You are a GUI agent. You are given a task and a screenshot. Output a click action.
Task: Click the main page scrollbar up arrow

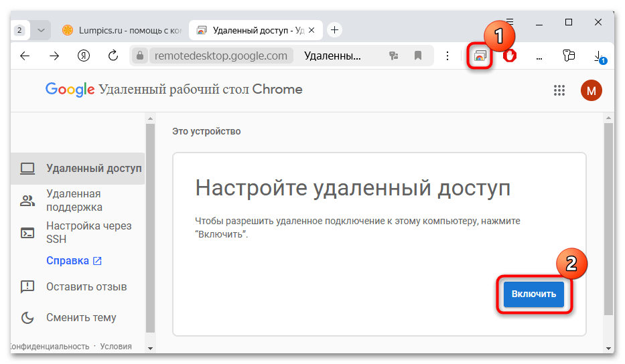click(x=608, y=118)
